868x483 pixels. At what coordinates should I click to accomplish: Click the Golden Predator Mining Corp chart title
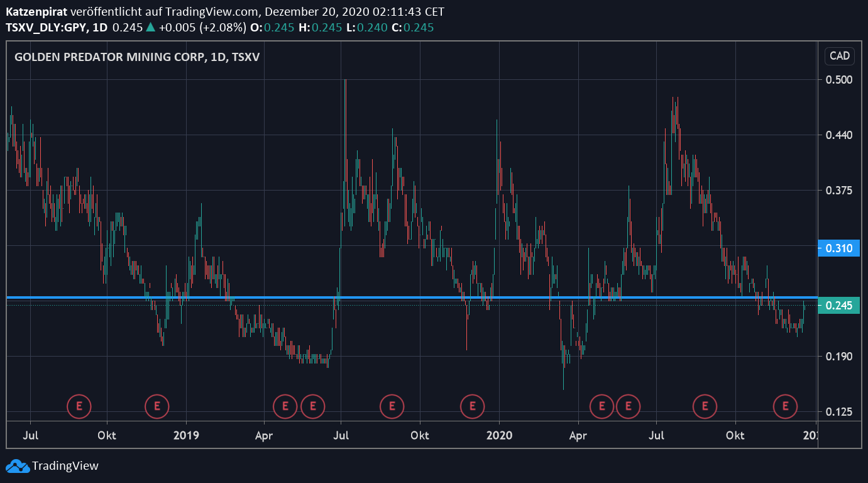pos(136,57)
